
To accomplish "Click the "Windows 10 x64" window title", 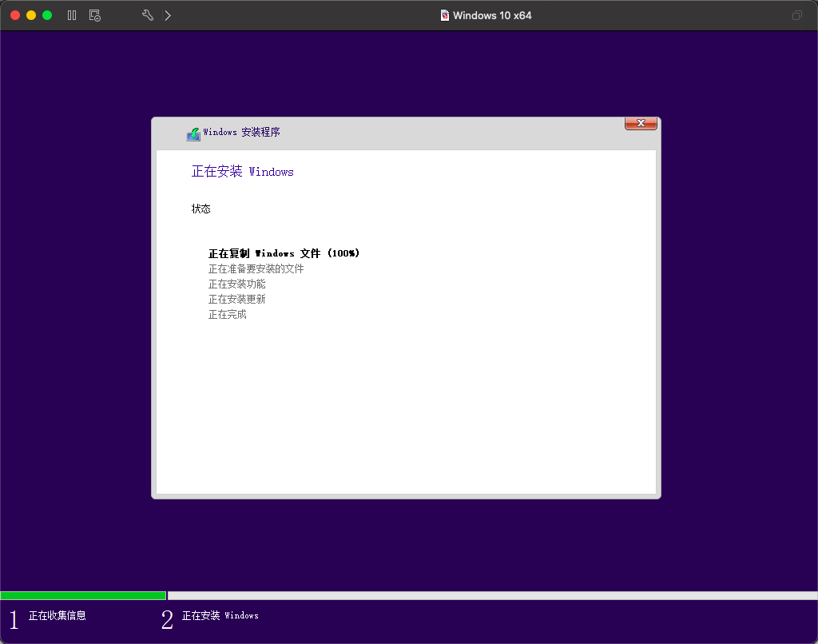I will pyautogui.click(x=492, y=16).
